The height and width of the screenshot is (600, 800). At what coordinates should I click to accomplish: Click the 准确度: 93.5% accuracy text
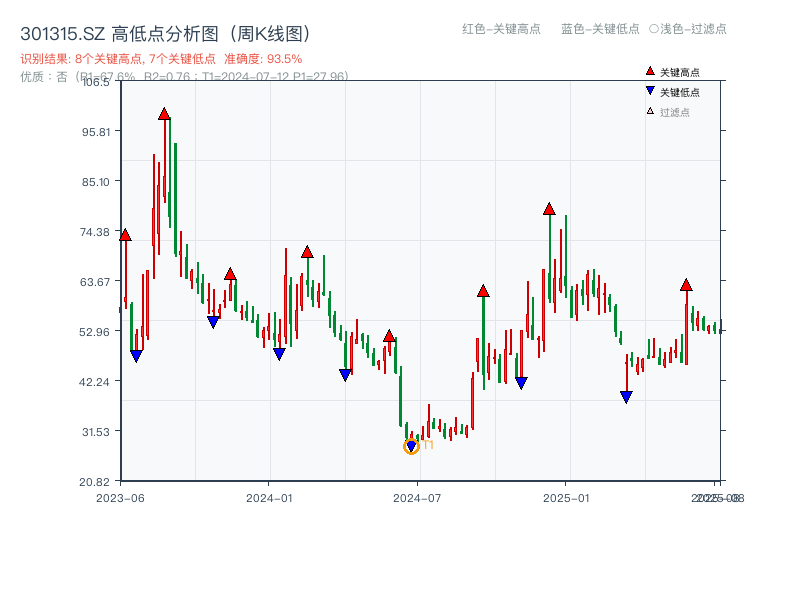click(x=262, y=56)
